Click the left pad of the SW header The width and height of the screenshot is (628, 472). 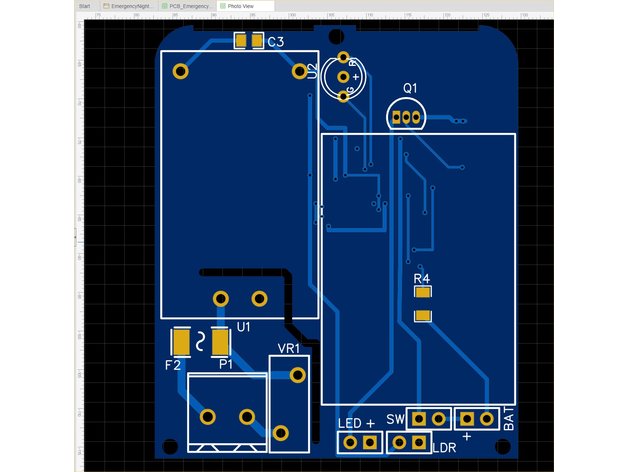pos(420,418)
